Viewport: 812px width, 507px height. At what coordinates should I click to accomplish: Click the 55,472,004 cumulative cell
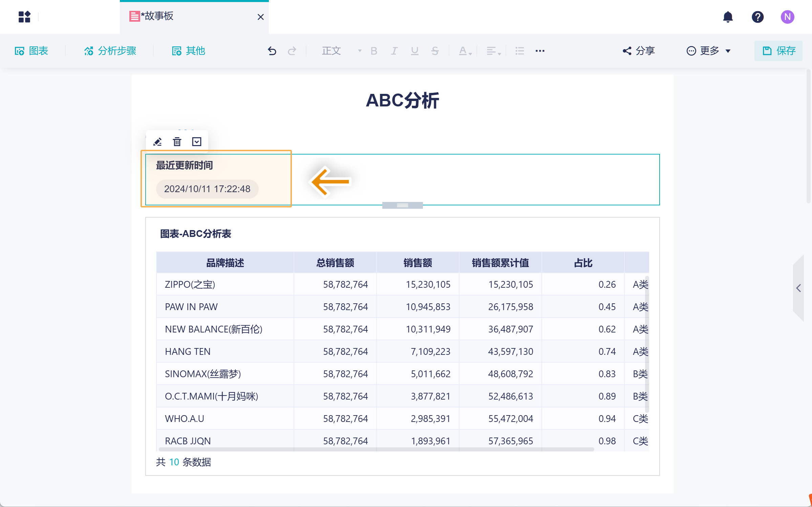pos(500,419)
